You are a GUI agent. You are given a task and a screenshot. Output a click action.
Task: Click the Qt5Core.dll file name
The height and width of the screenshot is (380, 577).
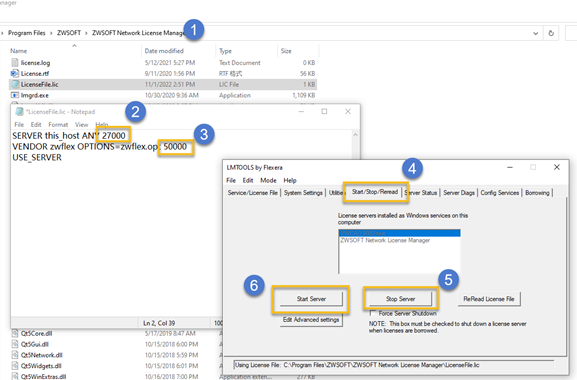(x=36, y=334)
